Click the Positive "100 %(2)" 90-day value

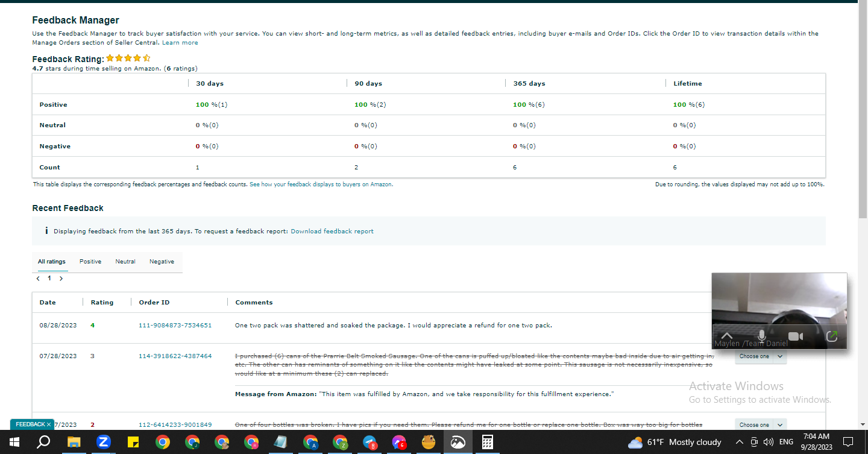click(x=370, y=105)
